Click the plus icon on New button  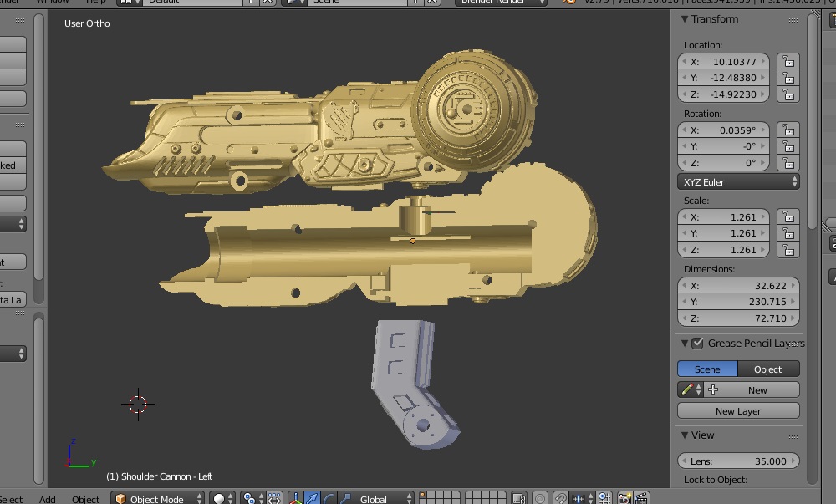[x=713, y=390]
